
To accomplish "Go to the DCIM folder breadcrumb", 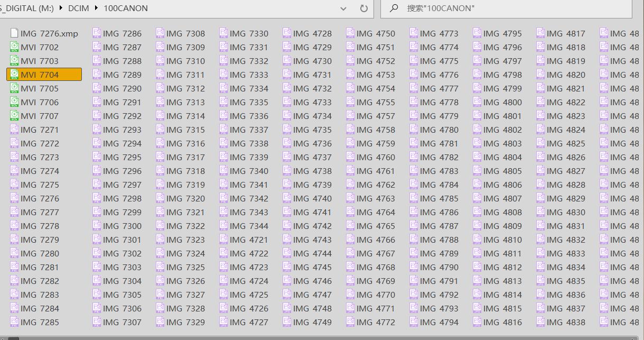I will (x=79, y=8).
